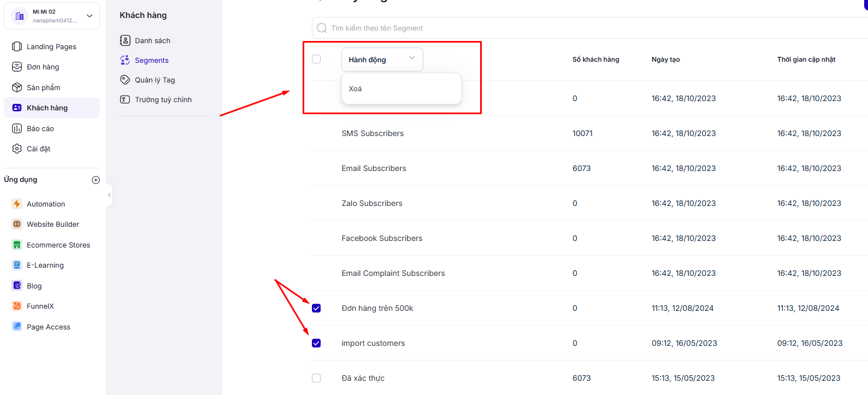This screenshot has width=868, height=395.
Task: Check the Đã xác thực checkbox
Action: pos(316,378)
